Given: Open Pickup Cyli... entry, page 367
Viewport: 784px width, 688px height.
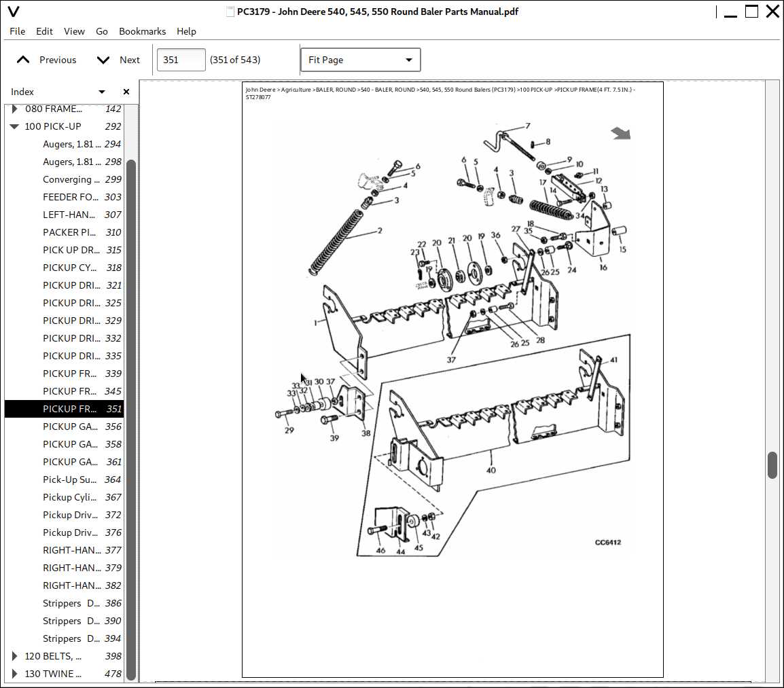Looking at the screenshot, I should tap(64, 498).
